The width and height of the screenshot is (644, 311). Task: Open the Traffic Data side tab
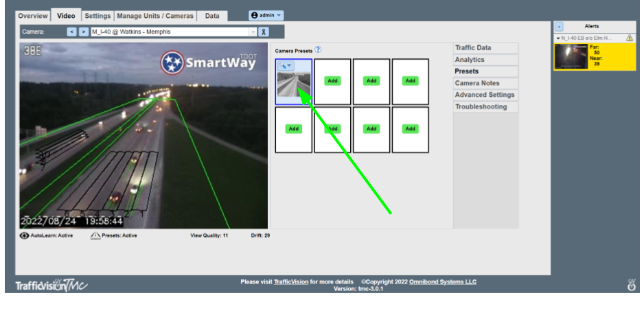[x=485, y=47]
